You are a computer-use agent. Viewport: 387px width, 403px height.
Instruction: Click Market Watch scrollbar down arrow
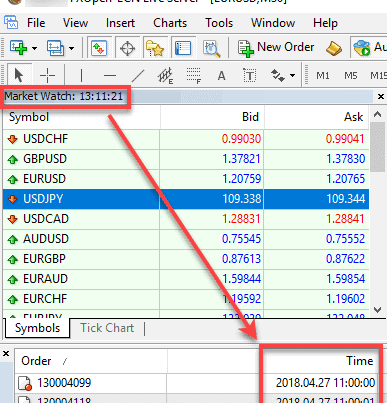[377, 310]
